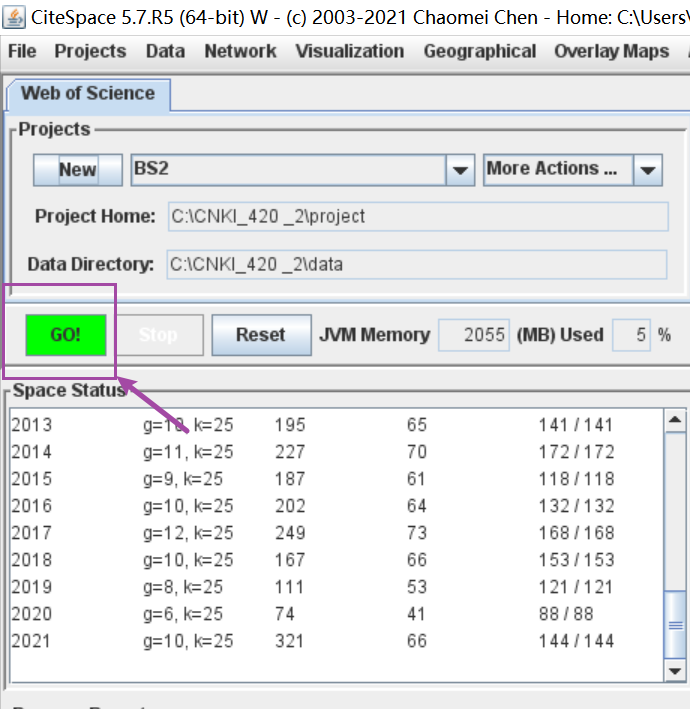Click the CiteSpace Java app icon
Screen dimensions: 690x709
(x=14, y=17)
